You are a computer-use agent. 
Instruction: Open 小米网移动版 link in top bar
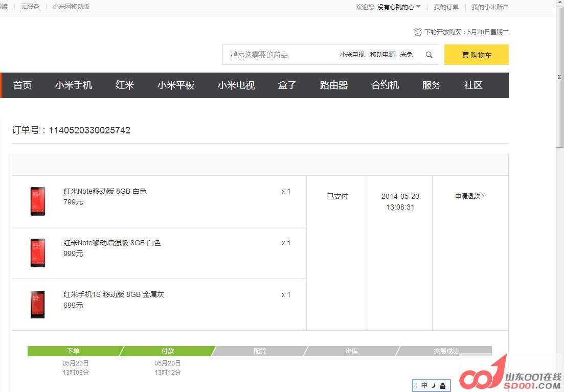point(71,7)
